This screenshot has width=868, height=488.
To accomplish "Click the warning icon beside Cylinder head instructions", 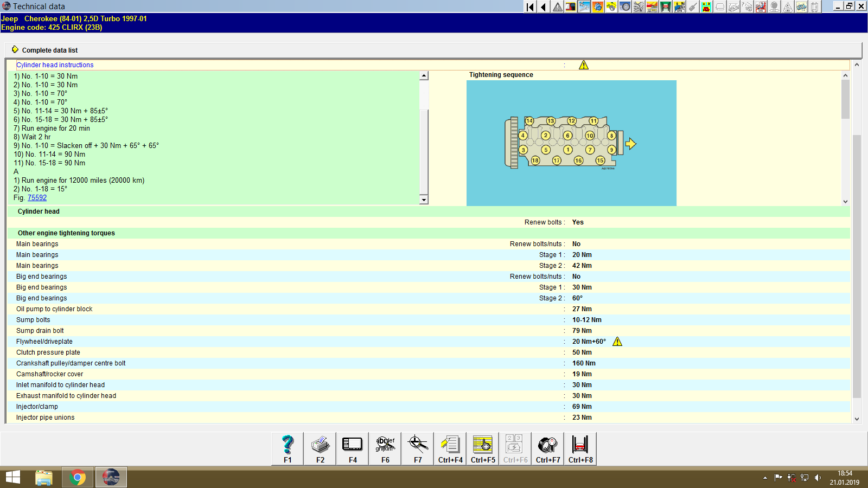I will [584, 65].
